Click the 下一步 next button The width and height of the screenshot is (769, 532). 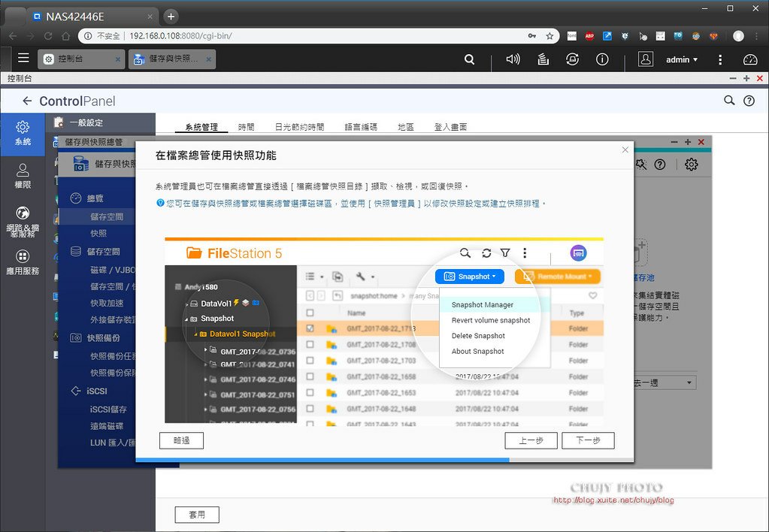coord(588,440)
